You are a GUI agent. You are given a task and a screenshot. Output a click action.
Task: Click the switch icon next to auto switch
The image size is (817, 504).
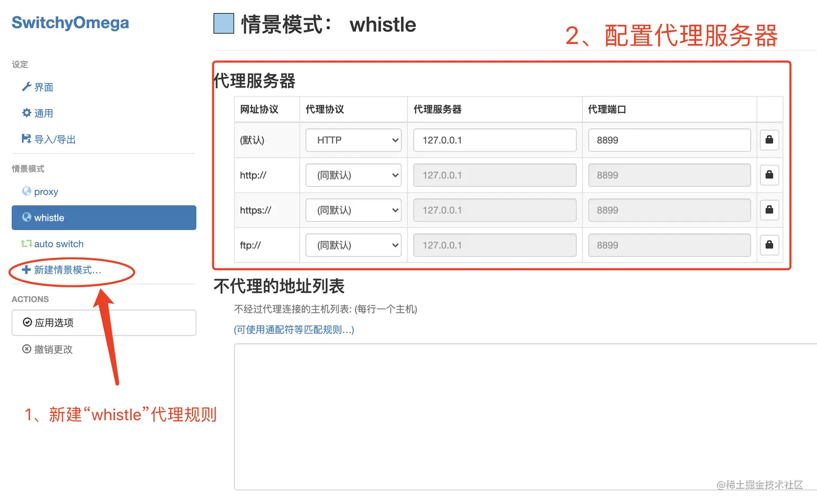26,243
